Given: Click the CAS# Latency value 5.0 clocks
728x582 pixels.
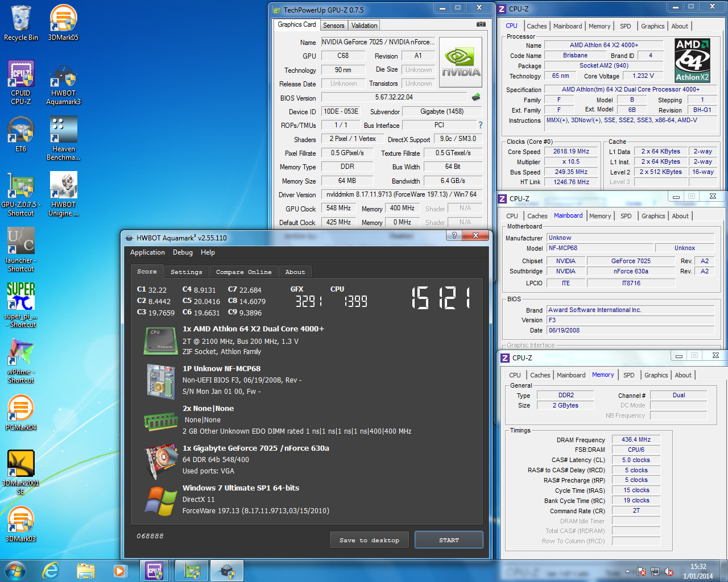Looking at the screenshot, I should [636, 460].
